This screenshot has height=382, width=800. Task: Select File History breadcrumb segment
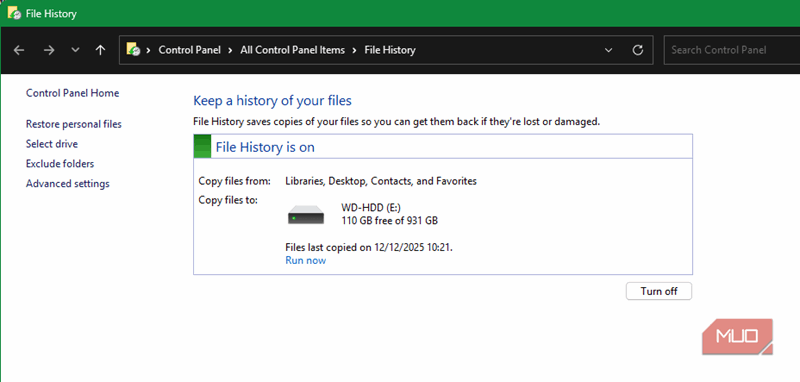(390, 50)
